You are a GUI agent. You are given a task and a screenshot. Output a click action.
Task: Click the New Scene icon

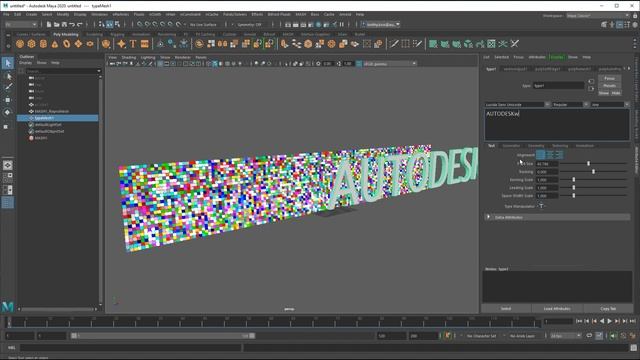click(49, 24)
